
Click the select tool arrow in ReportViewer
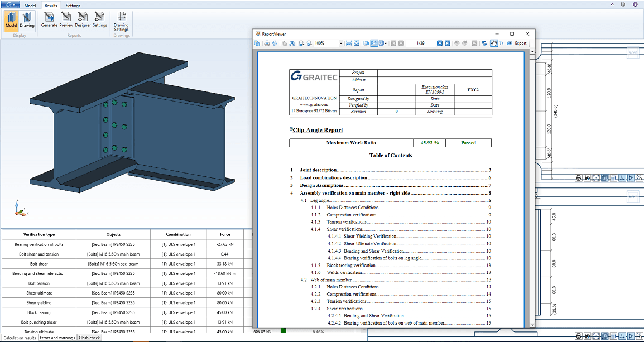point(502,43)
